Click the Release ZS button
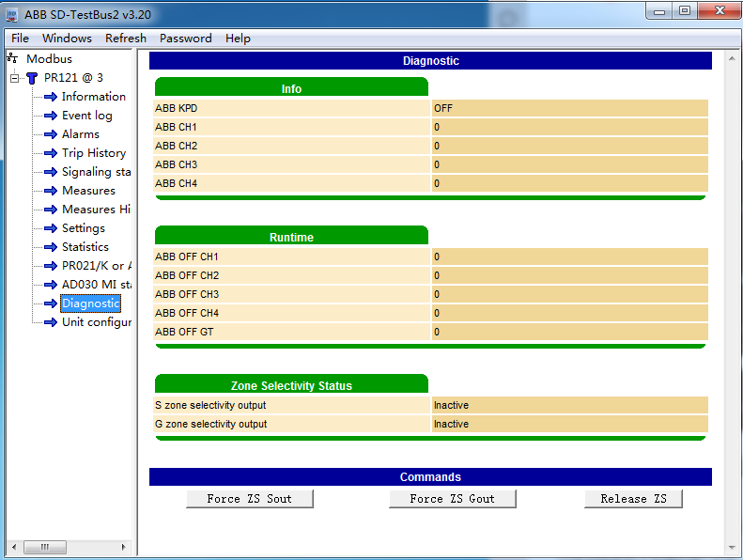Screen dimensions: 743x560 (633, 499)
